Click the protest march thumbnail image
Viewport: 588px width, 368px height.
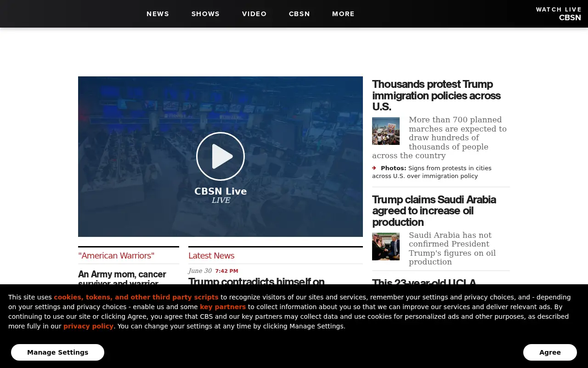click(386, 131)
